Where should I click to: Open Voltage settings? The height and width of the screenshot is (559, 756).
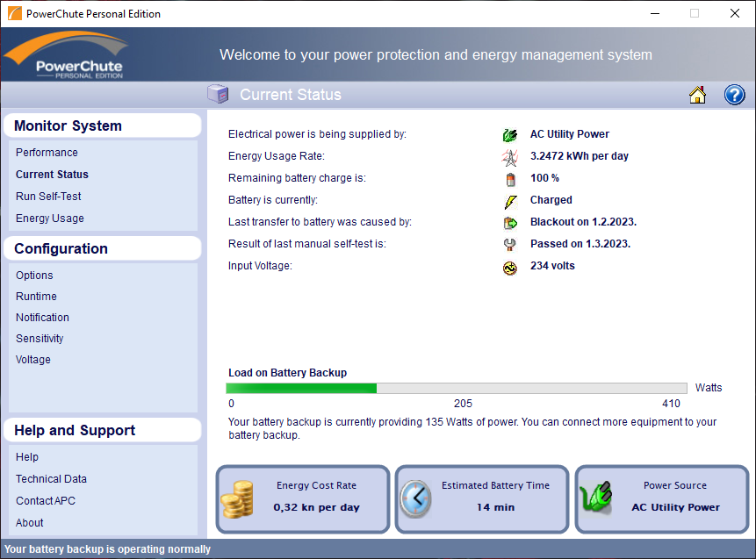(x=32, y=360)
